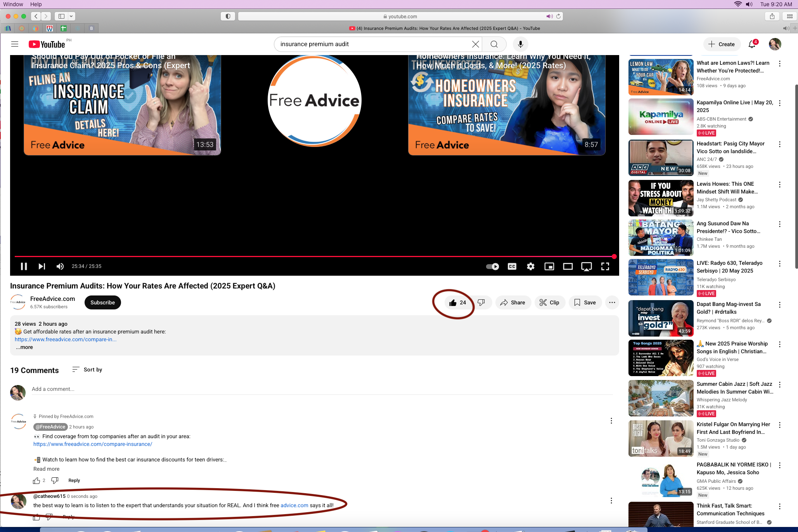Click the Safari back navigation arrow
The height and width of the screenshot is (532, 798).
[36, 16]
